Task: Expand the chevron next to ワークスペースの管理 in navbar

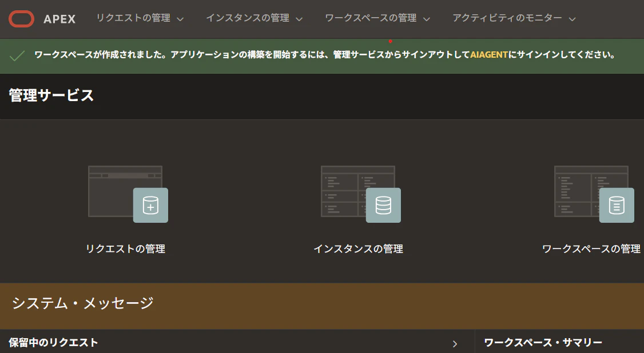Action: click(426, 19)
